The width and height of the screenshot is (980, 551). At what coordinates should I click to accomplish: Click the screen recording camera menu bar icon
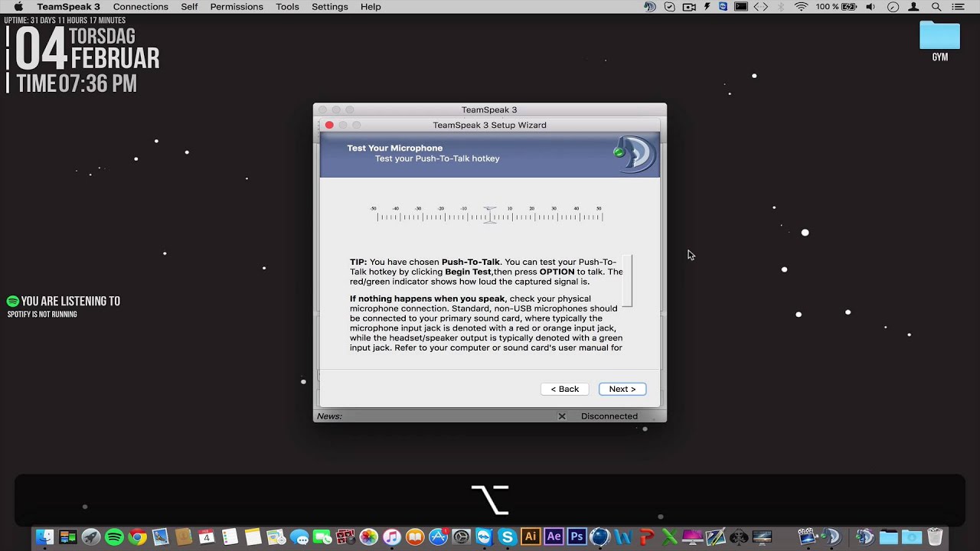(x=689, y=7)
